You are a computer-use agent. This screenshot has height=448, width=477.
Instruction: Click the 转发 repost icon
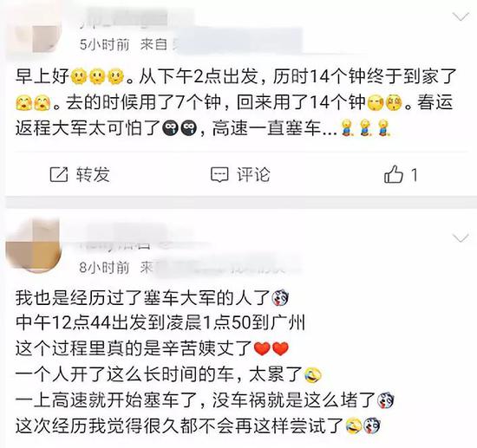[58, 174]
